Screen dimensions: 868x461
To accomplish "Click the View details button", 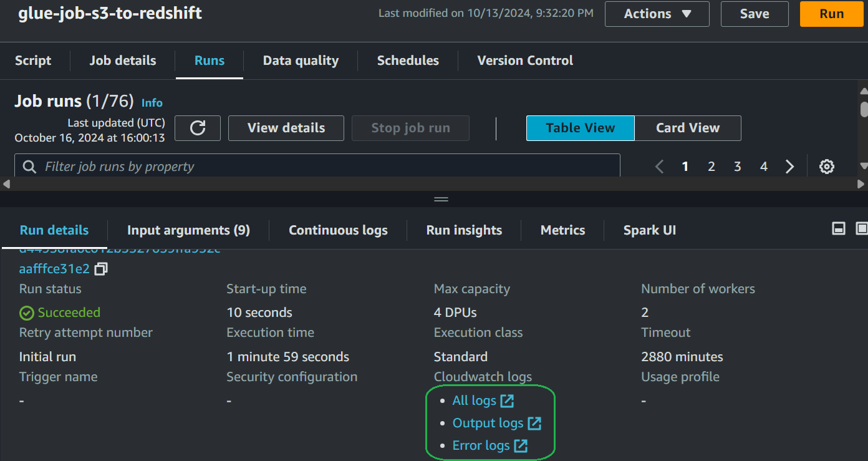I will pos(286,128).
